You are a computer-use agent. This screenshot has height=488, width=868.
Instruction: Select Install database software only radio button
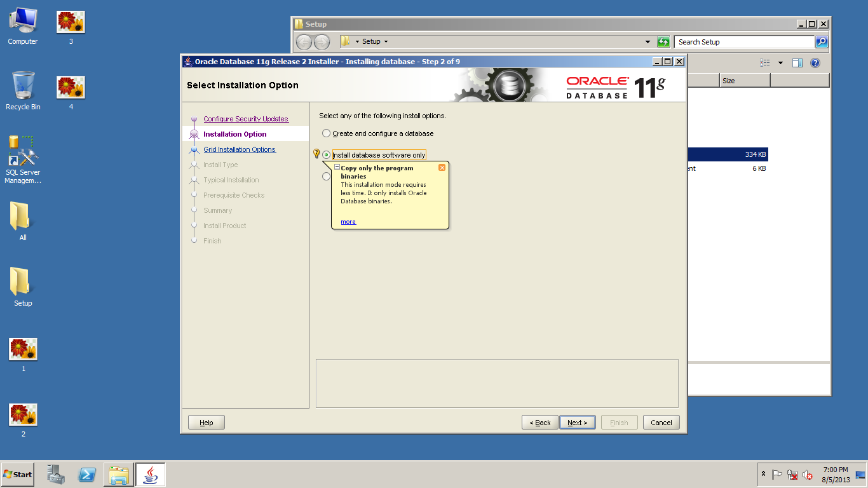tap(327, 155)
